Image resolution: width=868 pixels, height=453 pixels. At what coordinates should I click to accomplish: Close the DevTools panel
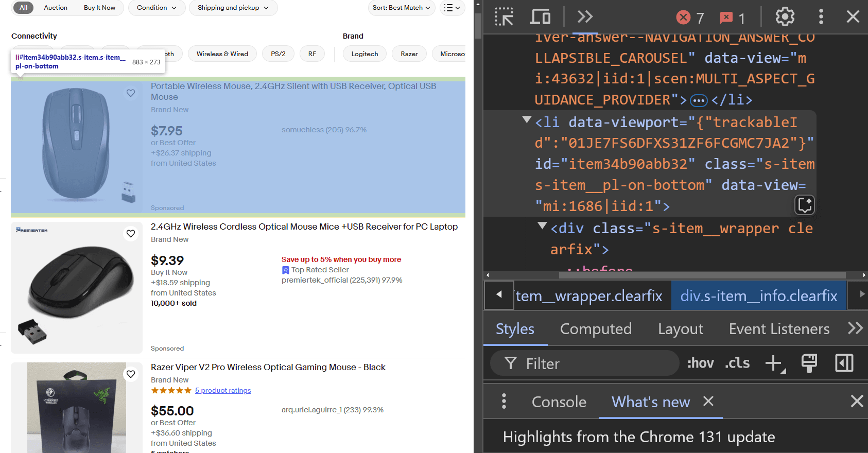853,17
